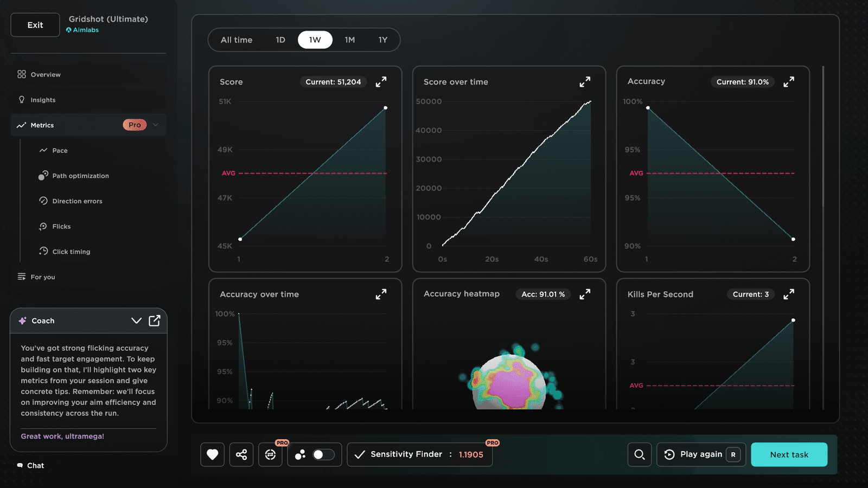Screen dimensions: 868x488
Task: Toggle the dots switch in bottom toolbar
Action: (x=324, y=454)
